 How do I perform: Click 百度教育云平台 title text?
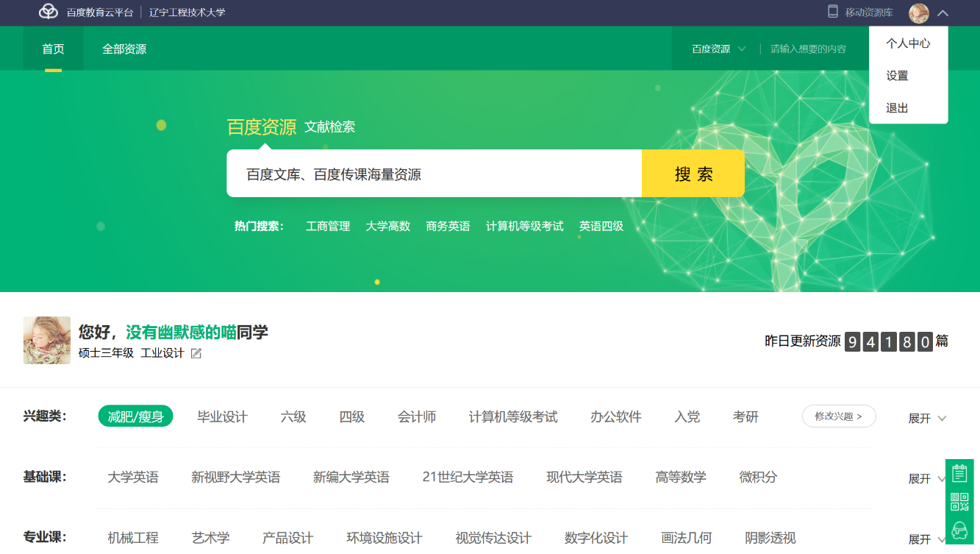(100, 13)
